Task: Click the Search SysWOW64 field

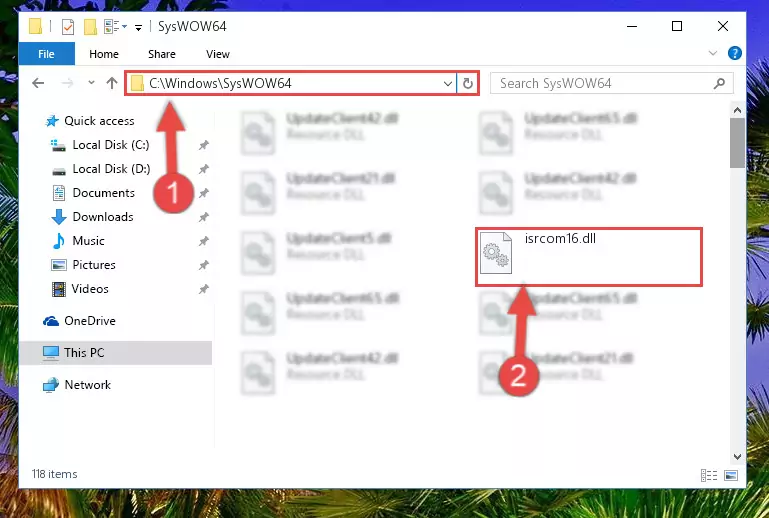Action: click(612, 83)
